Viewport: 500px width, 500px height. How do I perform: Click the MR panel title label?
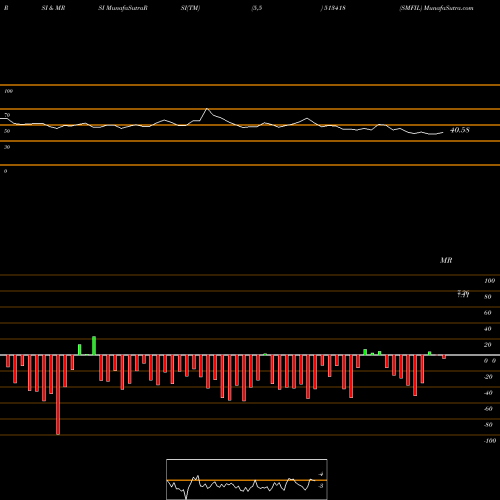click(446, 260)
